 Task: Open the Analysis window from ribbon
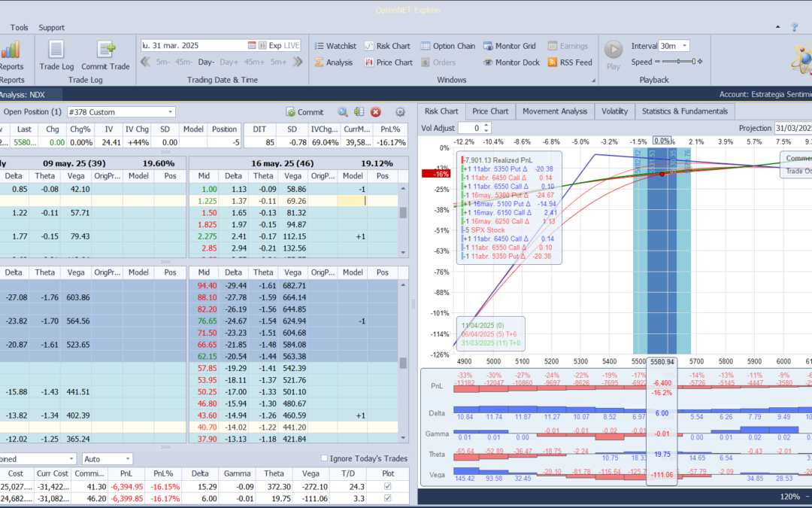coord(334,62)
